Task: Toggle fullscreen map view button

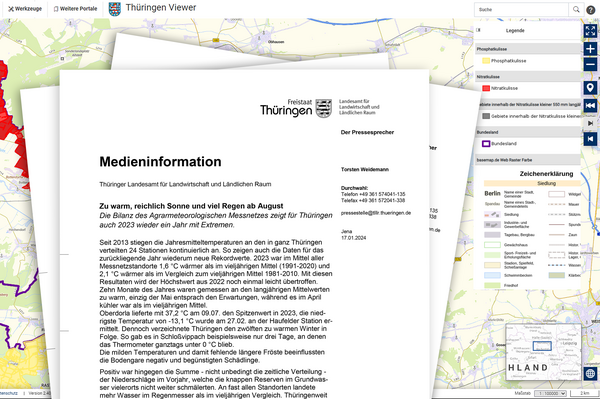Action: tap(590, 31)
